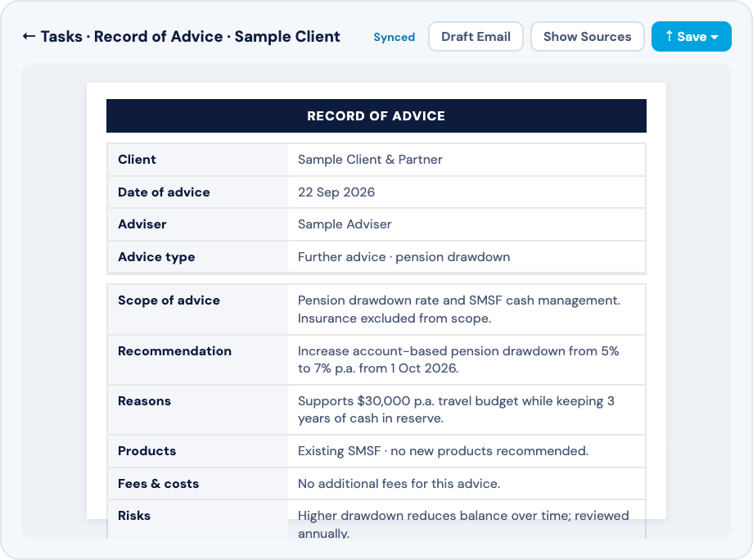Image resolution: width=753 pixels, height=560 pixels.
Task: Click the Show Sources button
Action: (x=587, y=37)
